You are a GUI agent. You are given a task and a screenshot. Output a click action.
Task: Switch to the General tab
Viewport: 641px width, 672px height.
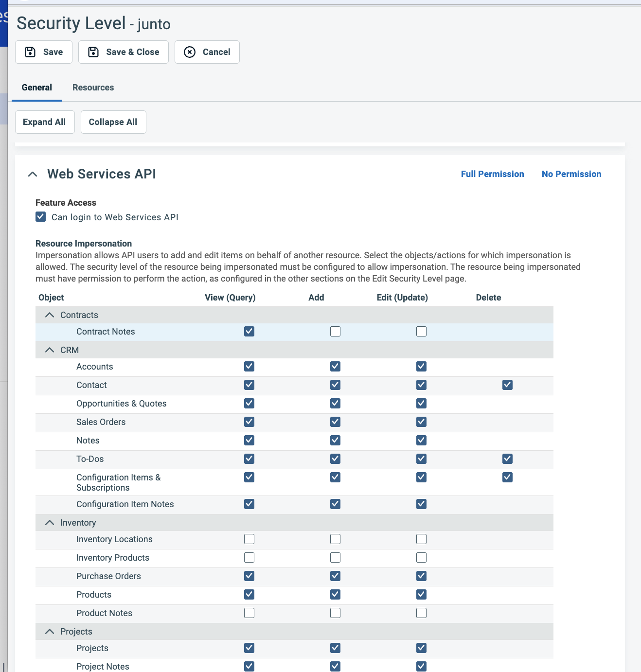[37, 88]
